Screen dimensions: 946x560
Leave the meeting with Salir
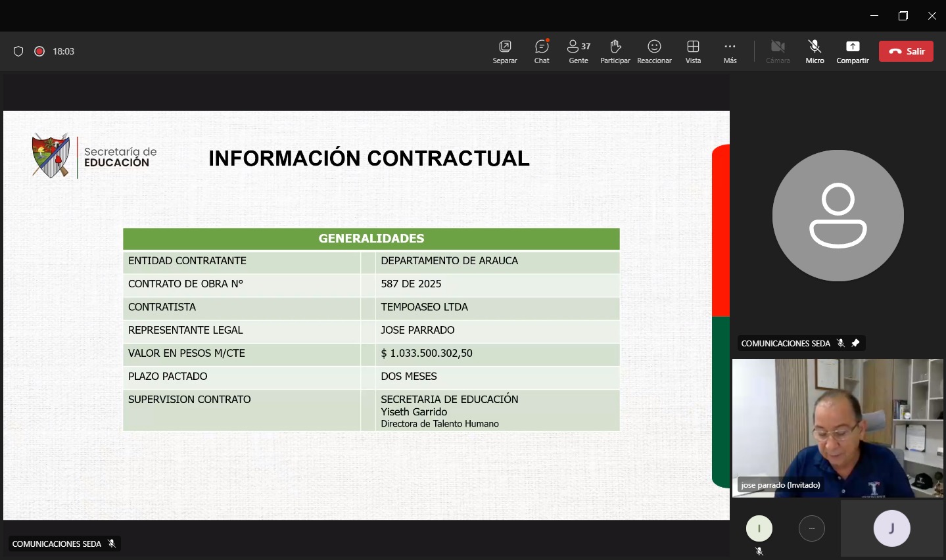tap(906, 51)
